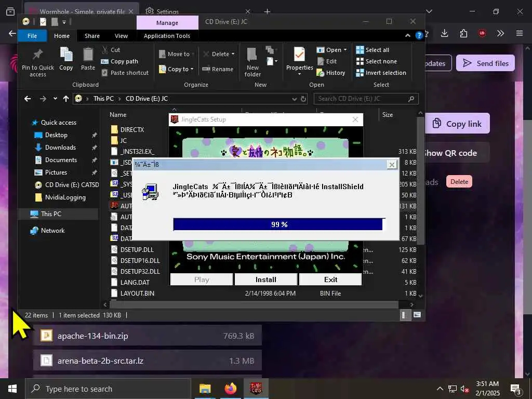Viewport: 532px width, 399px height.
Task: Open the Properties dropdown arrow
Action: [x=299, y=74]
